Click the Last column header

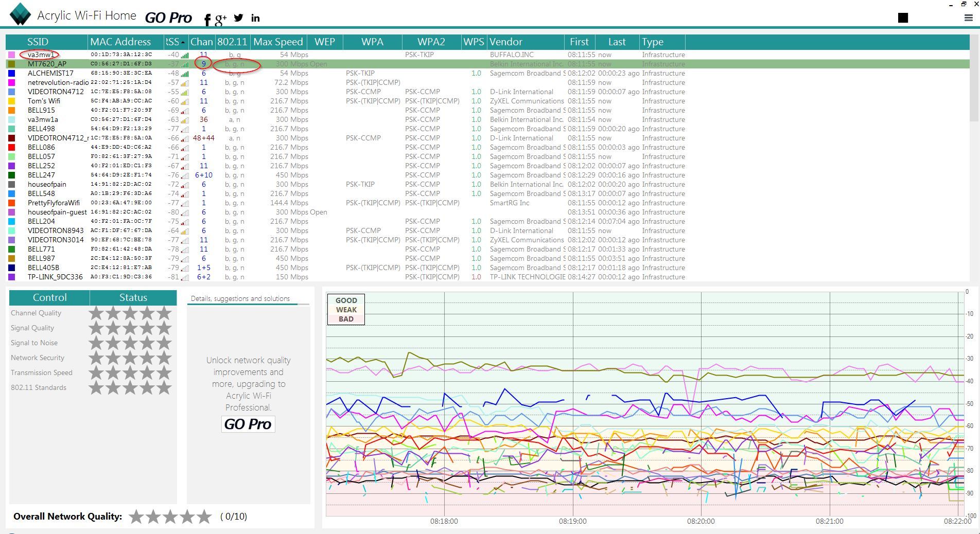[x=617, y=42]
